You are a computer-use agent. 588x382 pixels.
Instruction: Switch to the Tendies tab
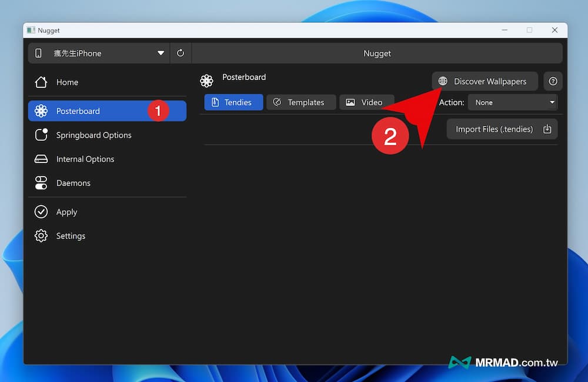click(x=233, y=102)
